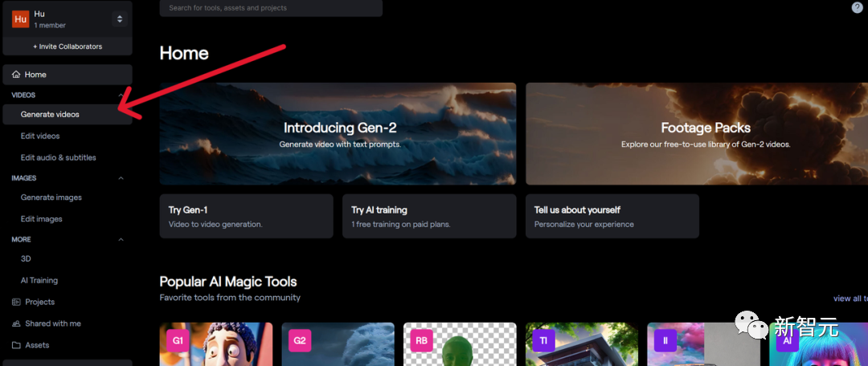Select the G1 tool badge
Viewport: 868px width, 366px height.
pyautogui.click(x=178, y=340)
